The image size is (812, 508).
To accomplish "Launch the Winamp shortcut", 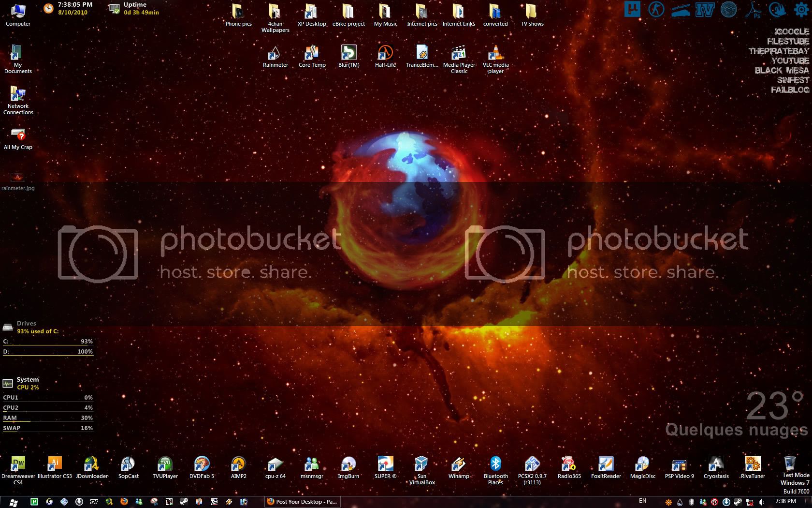I will point(458,464).
